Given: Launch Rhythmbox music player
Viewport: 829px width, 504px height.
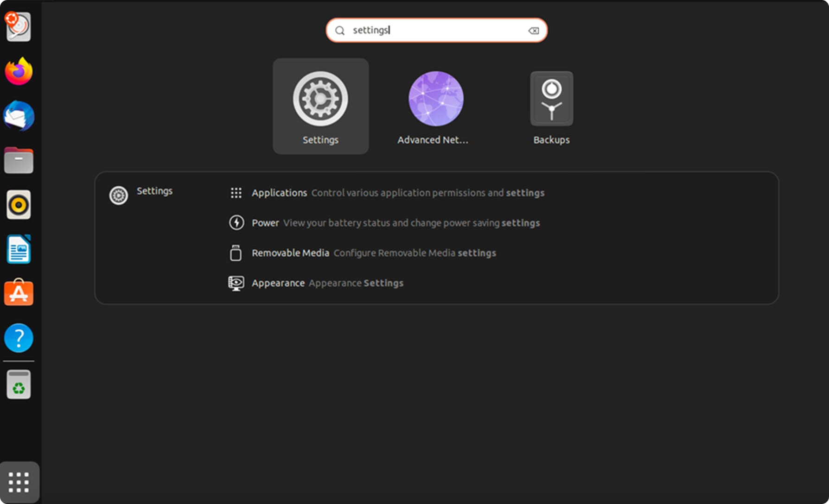Looking at the screenshot, I should coord(19,205).
